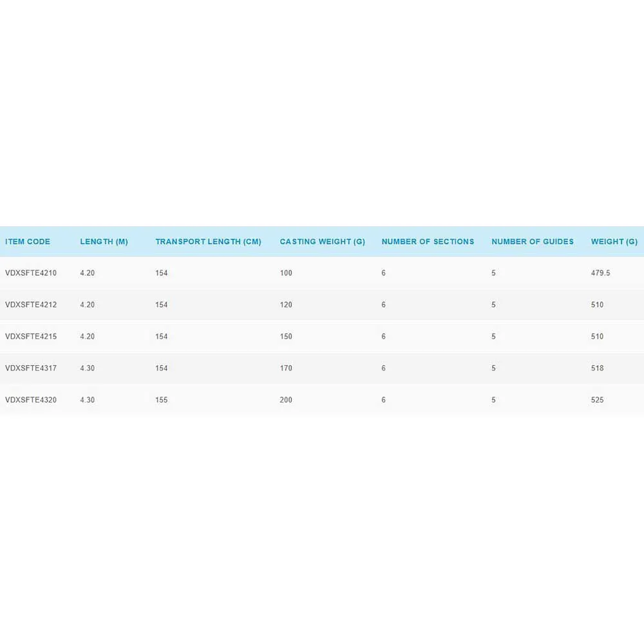The image size is (644, 644).
Task: Click the LENGTH (M) column header
Action: point(104,242)
